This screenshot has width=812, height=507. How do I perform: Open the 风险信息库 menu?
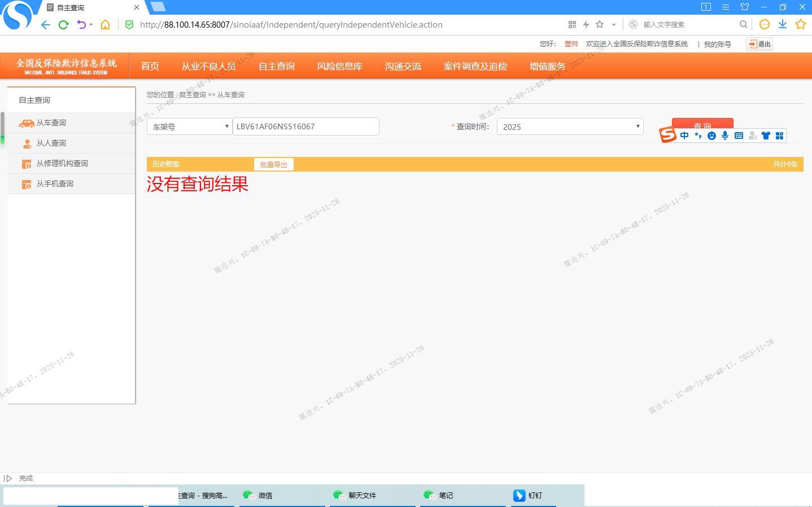pyautogui.click(x=339, y=66)
